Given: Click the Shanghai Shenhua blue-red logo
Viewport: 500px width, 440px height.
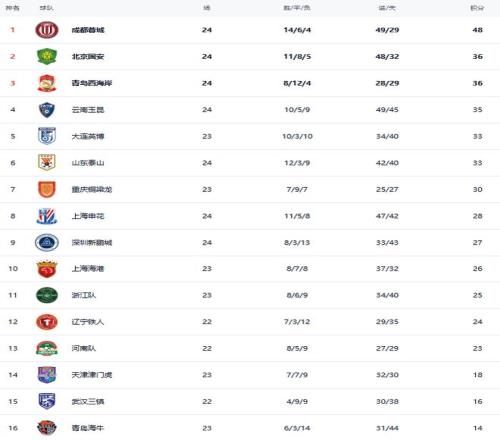Looking at the screenshot, I should click(47, 216).
